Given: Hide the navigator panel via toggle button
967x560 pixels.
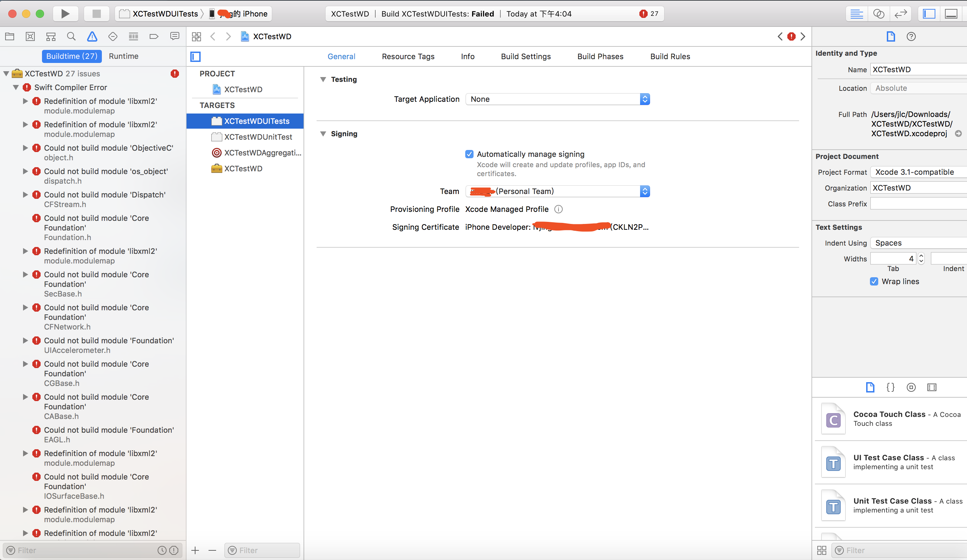Looking at the screenshot, I should click(928, 14).
